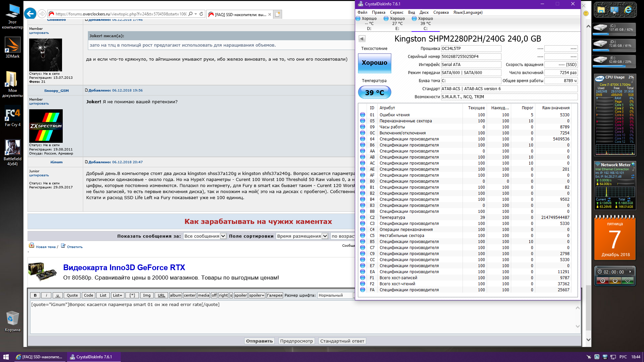
Task: Click the Предпросмотр preview button
Action: point(296,341)
